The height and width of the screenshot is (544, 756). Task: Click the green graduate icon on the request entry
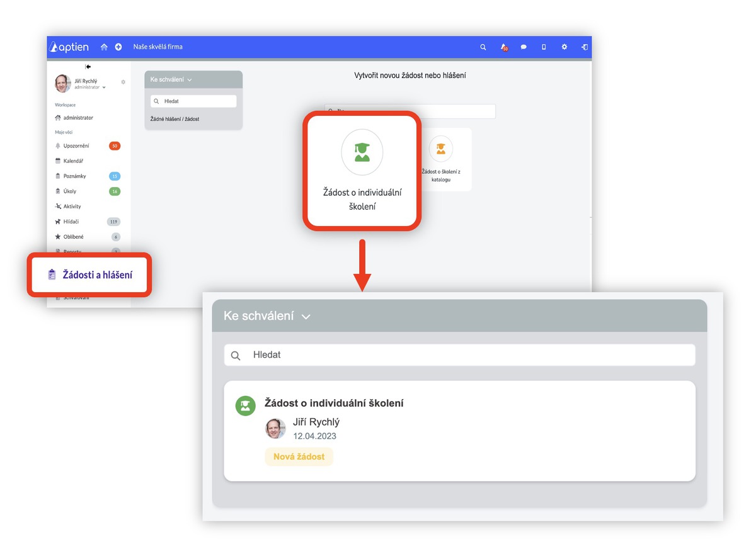(245, 406)
